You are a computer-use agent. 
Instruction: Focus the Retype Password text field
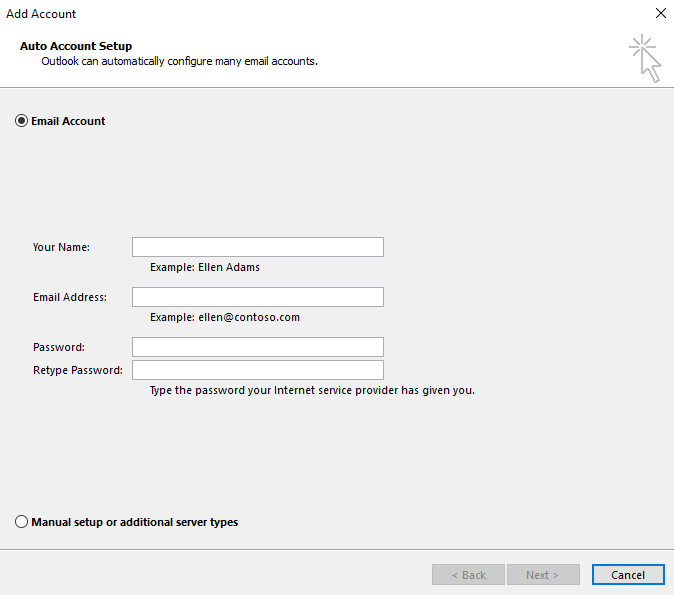point(258,370)
